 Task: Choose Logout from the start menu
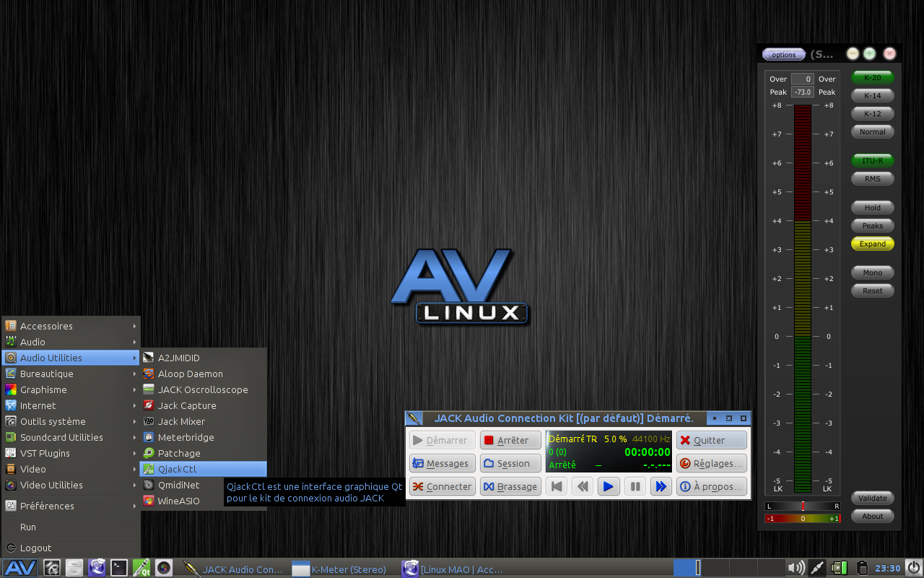(x=71, y=548)
